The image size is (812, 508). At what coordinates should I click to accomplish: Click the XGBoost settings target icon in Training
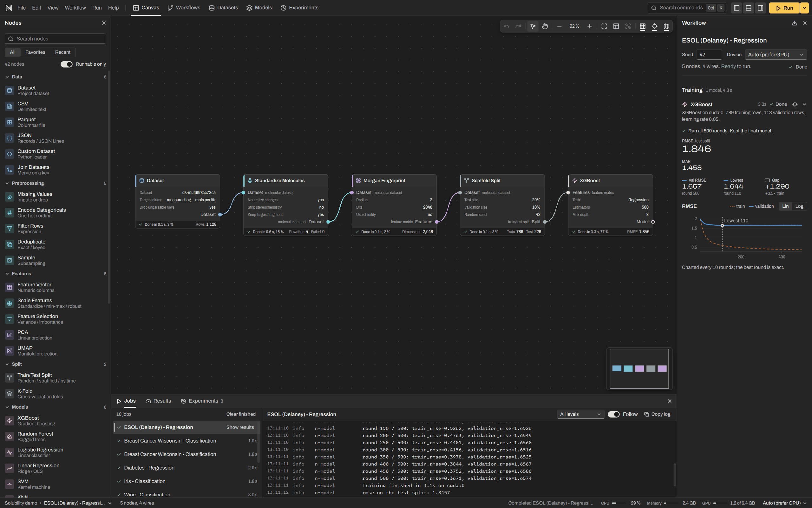click(795, 104)
